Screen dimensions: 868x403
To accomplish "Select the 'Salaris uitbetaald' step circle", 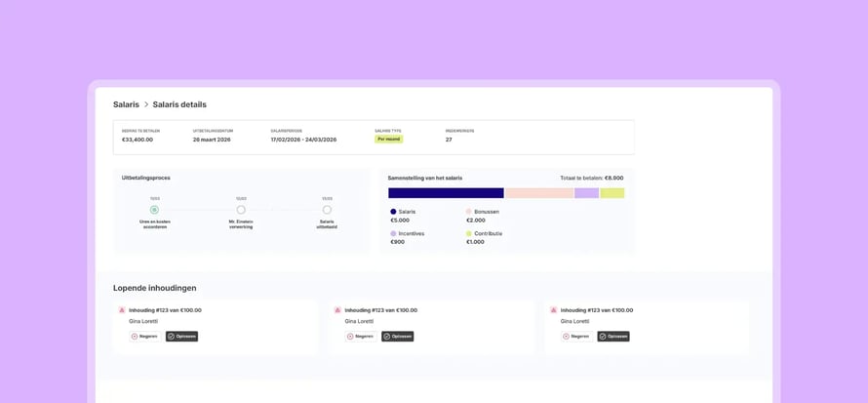I will pos(327,210).
